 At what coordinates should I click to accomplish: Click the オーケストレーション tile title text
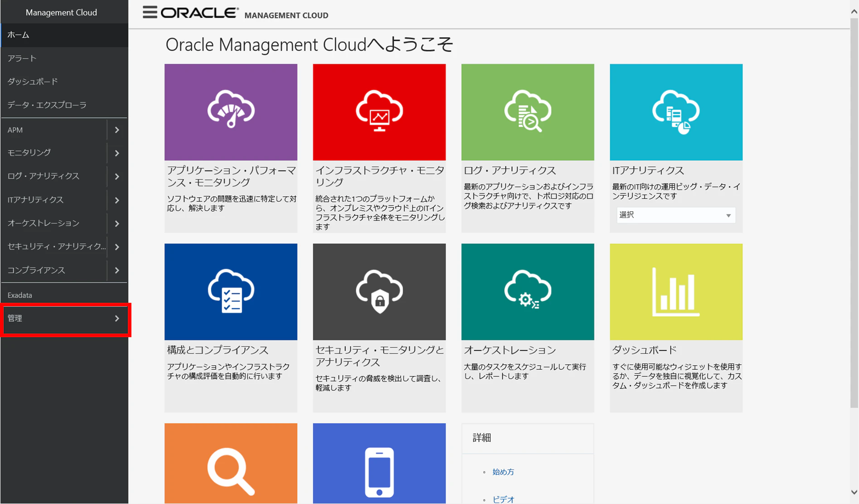tap(510, 350)
